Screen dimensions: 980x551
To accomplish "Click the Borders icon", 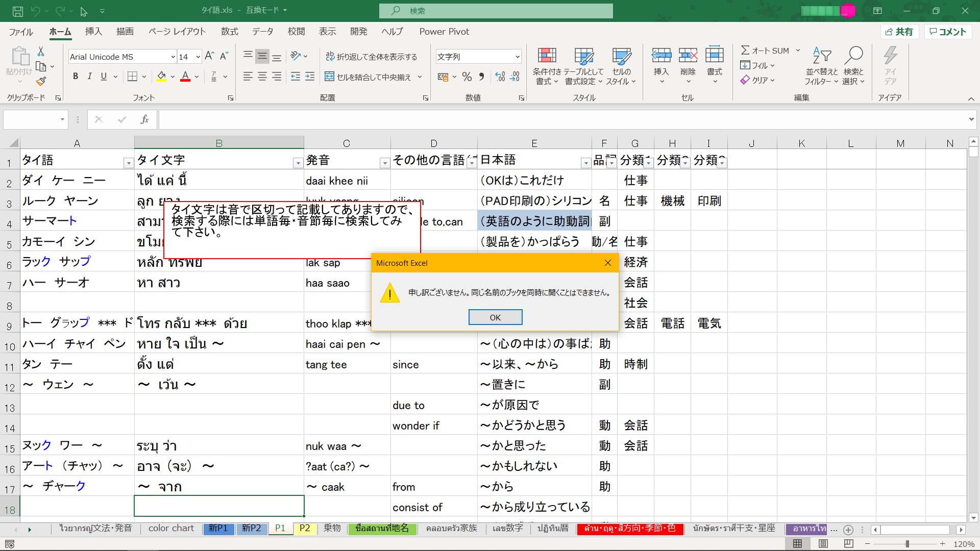I will [132, 77].
